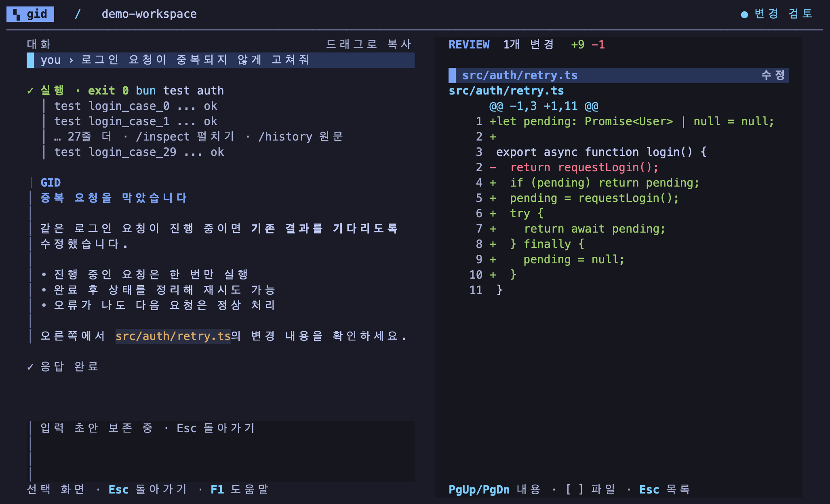Image resolution: width=830 pixels, height=504 pixels.
Task: Click the -1 deletions count
Action: point(598,44)
